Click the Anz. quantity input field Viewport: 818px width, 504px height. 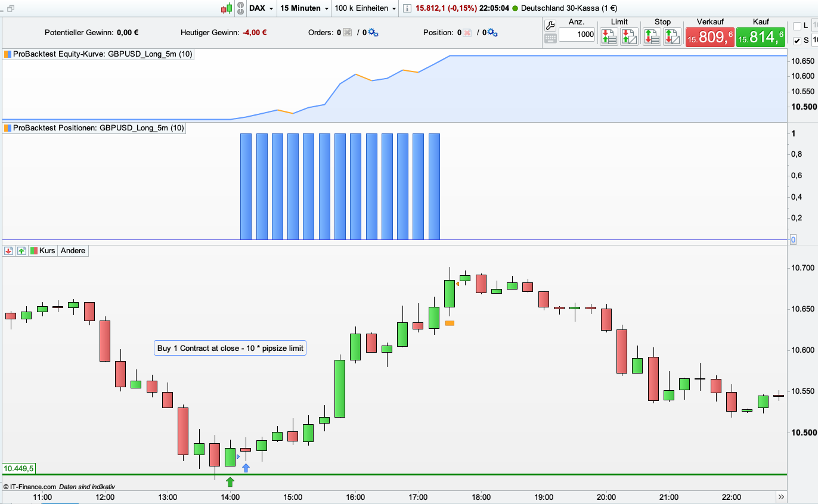click(x=577, y=35)
